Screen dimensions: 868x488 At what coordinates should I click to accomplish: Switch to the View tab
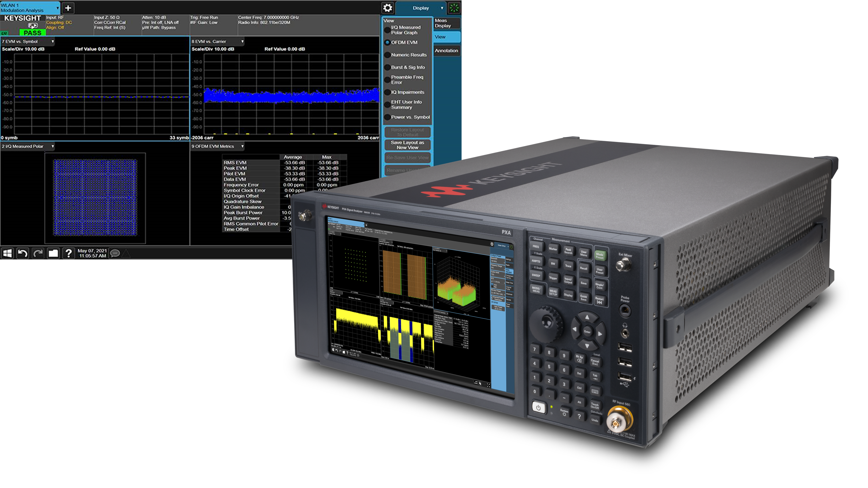tap(447, 37)
